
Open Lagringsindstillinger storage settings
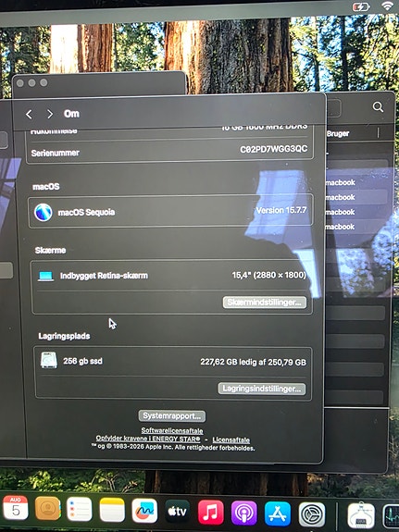pyautogui.click(x=262, y=389)
